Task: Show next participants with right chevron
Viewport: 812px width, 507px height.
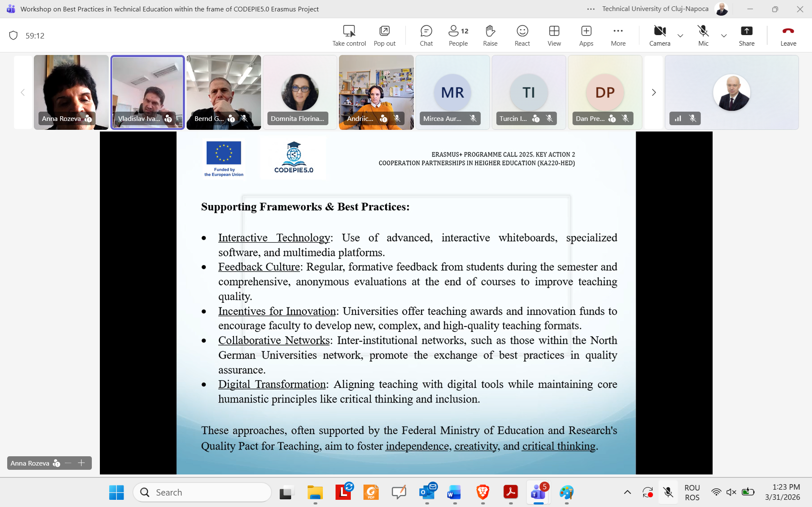Action: point(654,92)
